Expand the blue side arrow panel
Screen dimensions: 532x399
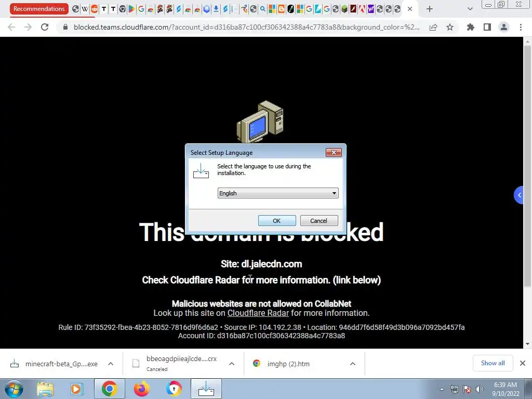click(x=519, y=195)
